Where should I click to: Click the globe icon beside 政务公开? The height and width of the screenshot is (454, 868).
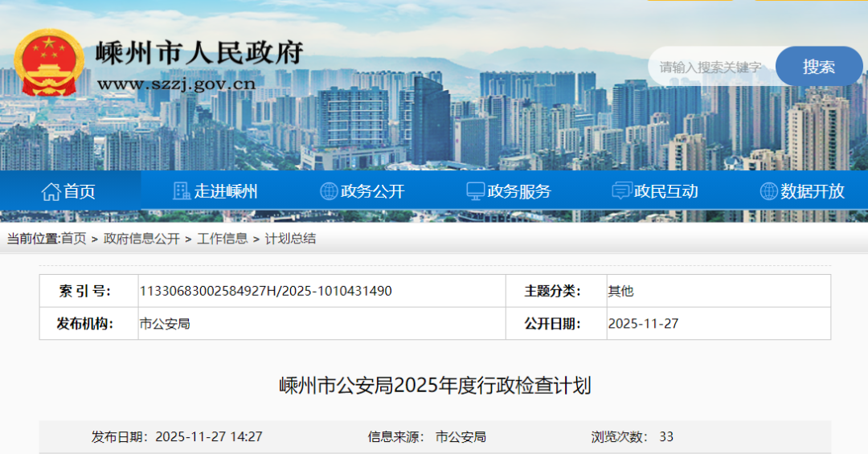(x=329, y=191)
